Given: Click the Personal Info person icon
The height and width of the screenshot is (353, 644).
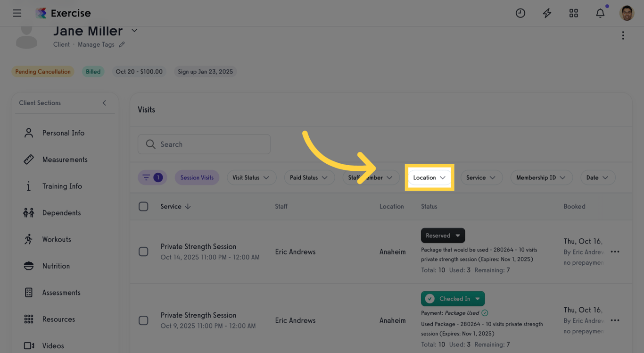Looking at the screenshot, I should point(29,133).
